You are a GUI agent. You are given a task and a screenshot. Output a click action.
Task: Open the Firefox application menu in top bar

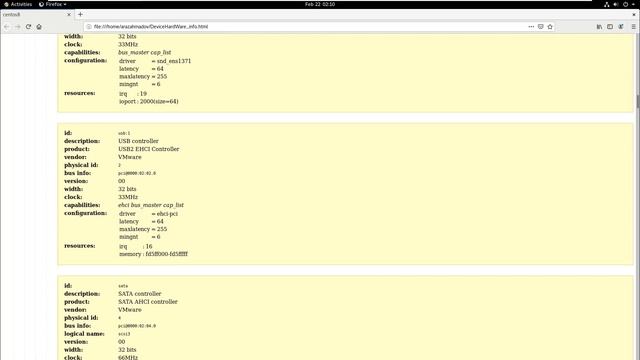pos(53,4)
